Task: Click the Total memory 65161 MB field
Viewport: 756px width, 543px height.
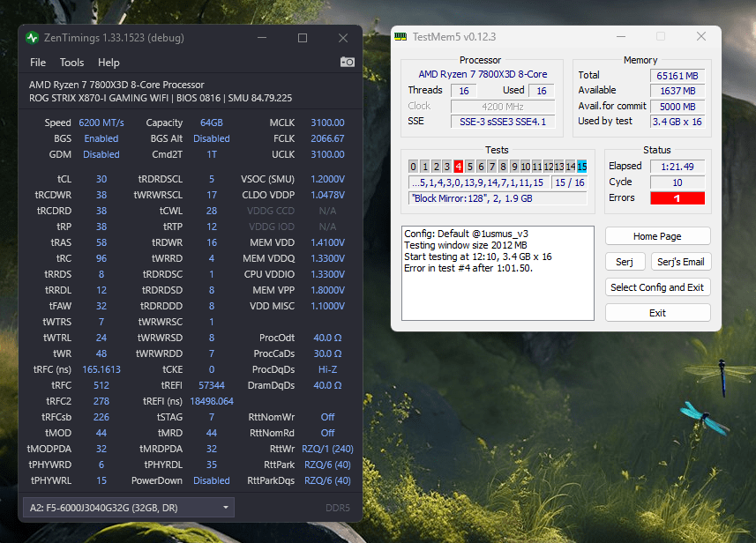Action: [677, 76]
